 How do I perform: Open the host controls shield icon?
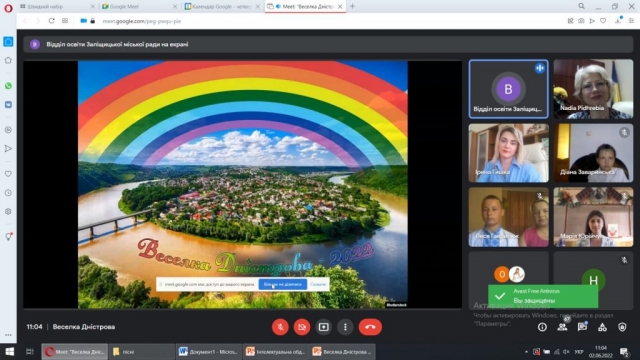[x=622, y=327]
